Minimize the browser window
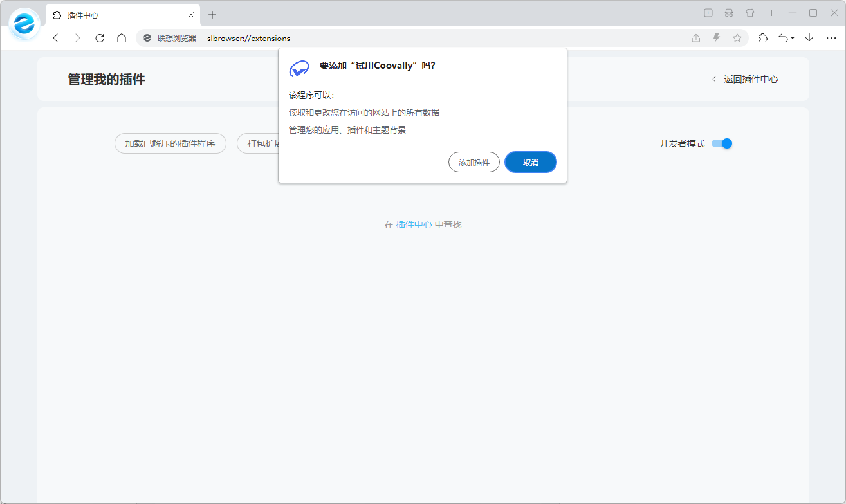Screen dimensions: 846x504 [792, 13]
